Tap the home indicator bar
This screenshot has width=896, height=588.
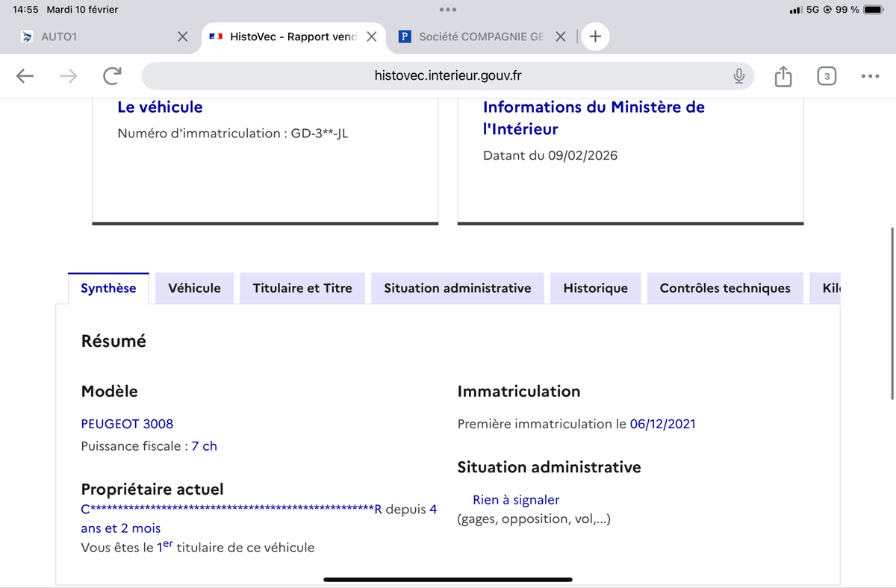pyautogui.click(x=448, y=579)
